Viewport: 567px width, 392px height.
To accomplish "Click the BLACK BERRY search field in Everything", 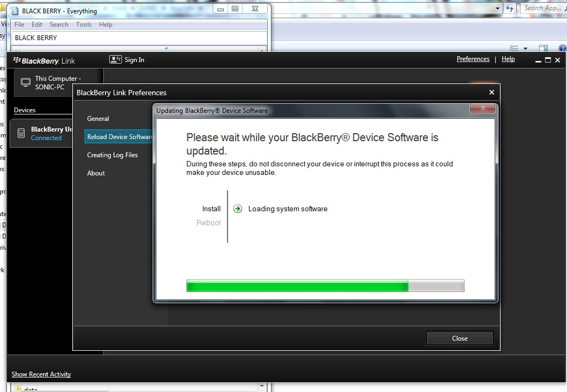I will 139,38.
